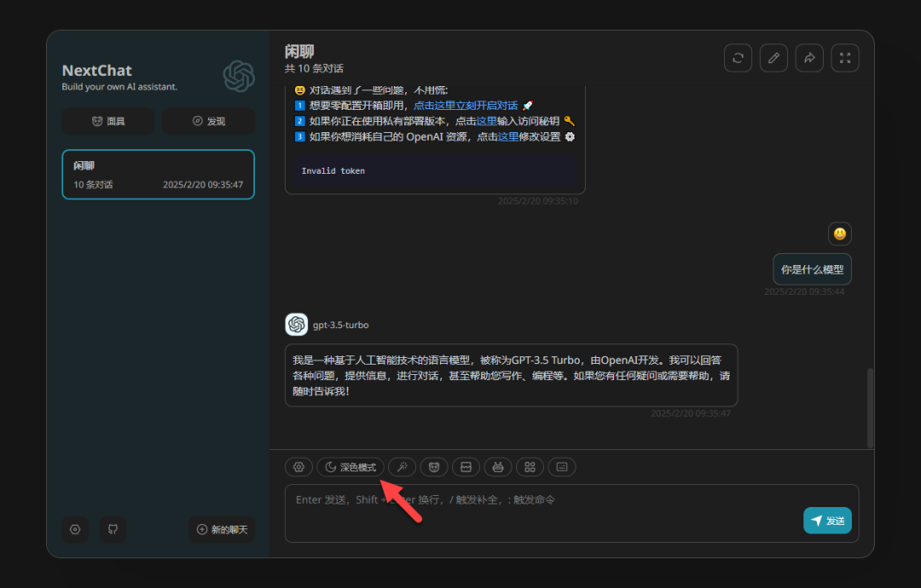
Task: Click the refresh title icon in chat header
Action: click(738, 58)
